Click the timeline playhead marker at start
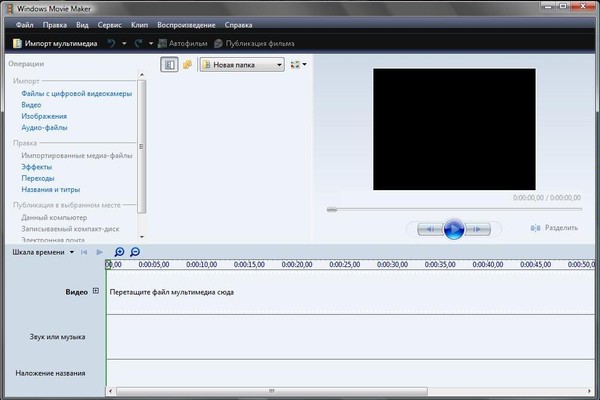The height and width of the screenshot is (400, 600). [108, 264]
